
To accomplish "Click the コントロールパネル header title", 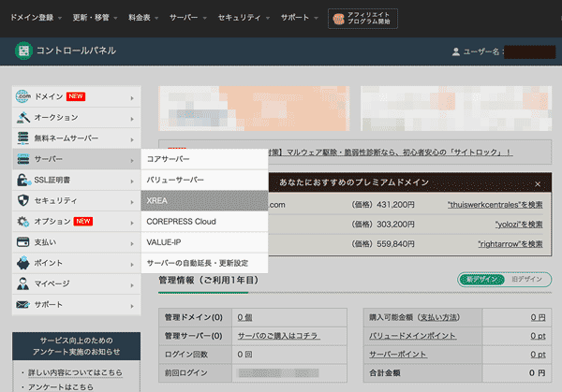I will pos(77,51).
